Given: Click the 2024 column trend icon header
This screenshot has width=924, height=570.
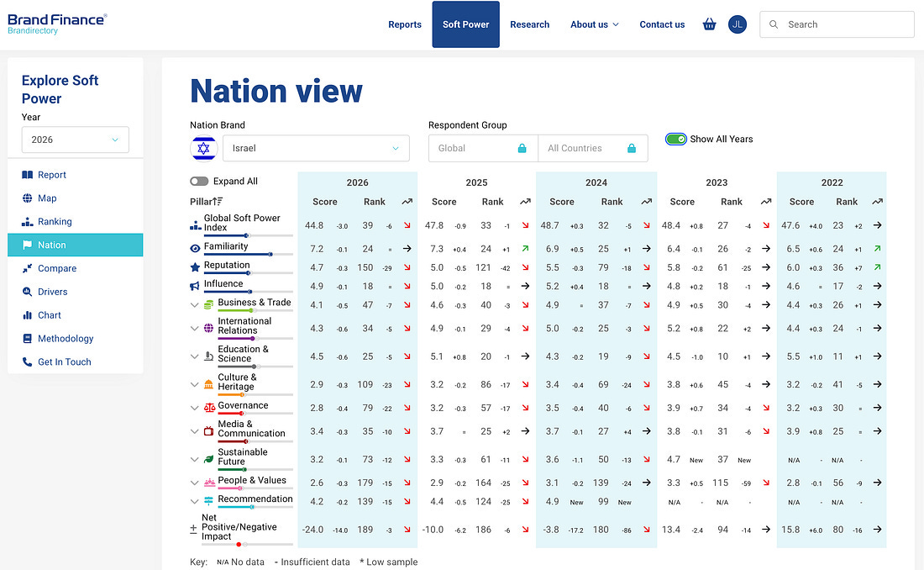Looking at the screenshot, I should click(x=647, y=202).
